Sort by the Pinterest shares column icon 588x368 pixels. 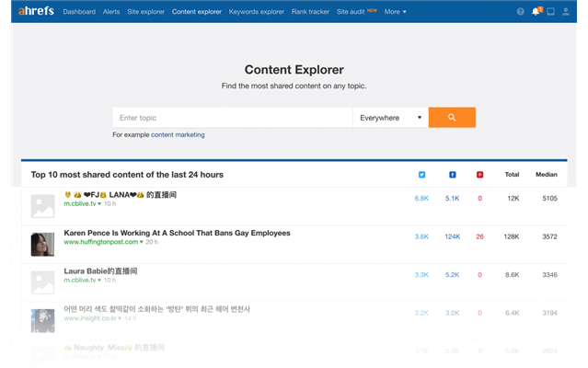[x=479, y=174]
